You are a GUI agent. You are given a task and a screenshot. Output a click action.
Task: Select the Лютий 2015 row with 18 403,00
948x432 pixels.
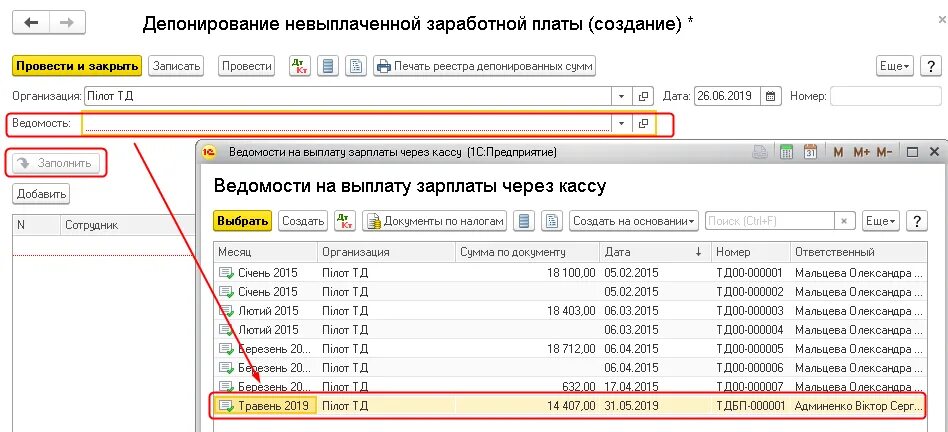570,311
